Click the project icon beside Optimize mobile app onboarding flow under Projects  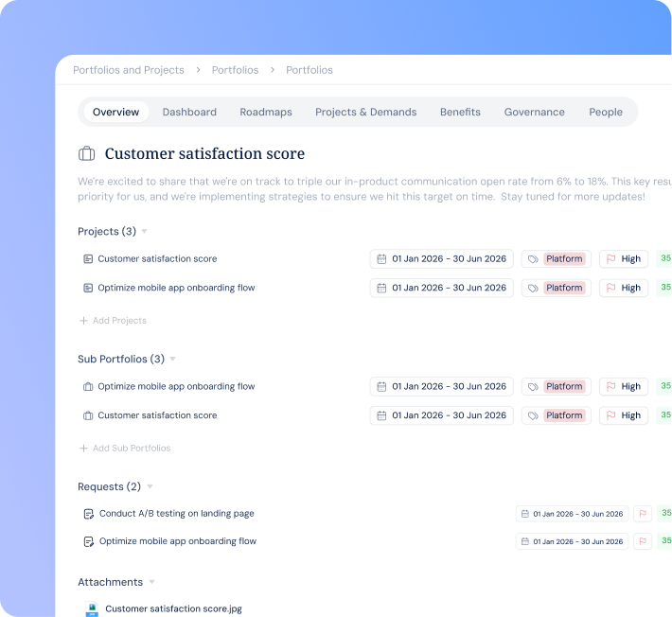click(x=88, y=288)
